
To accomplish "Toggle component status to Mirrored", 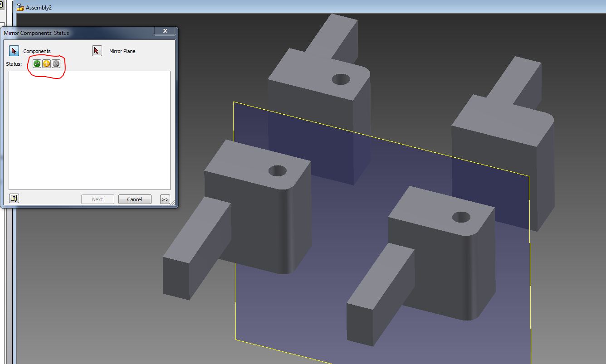I will (36, 63).
